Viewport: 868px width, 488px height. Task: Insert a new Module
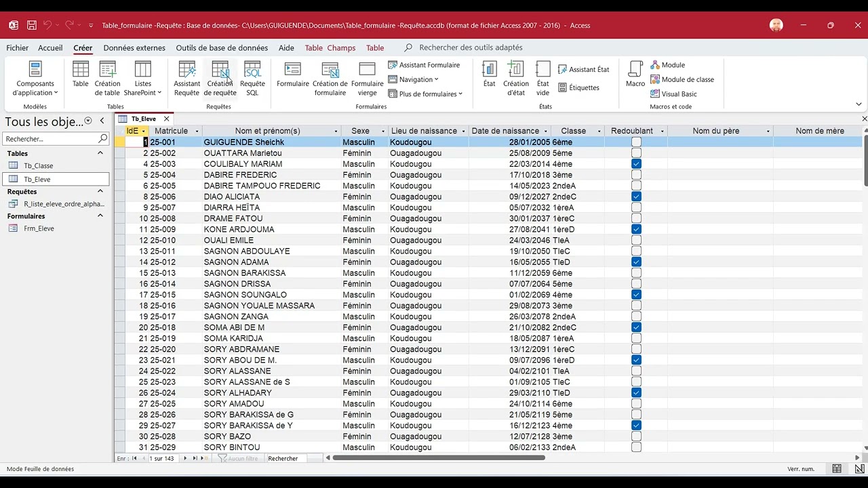(668, 65)
